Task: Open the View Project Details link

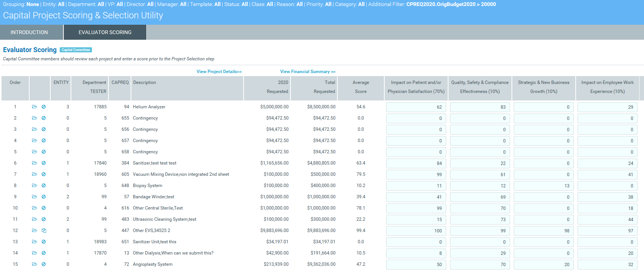Action: 219,72
